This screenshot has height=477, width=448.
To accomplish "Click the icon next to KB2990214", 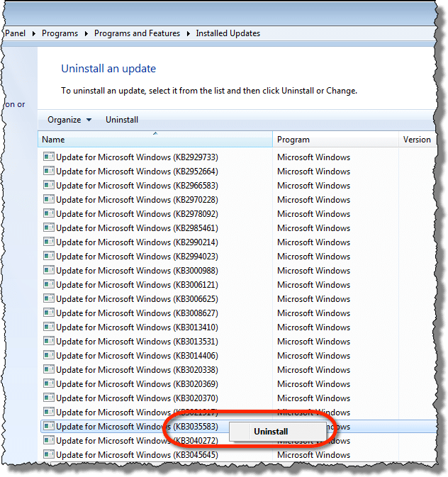I will coord(49,242).
